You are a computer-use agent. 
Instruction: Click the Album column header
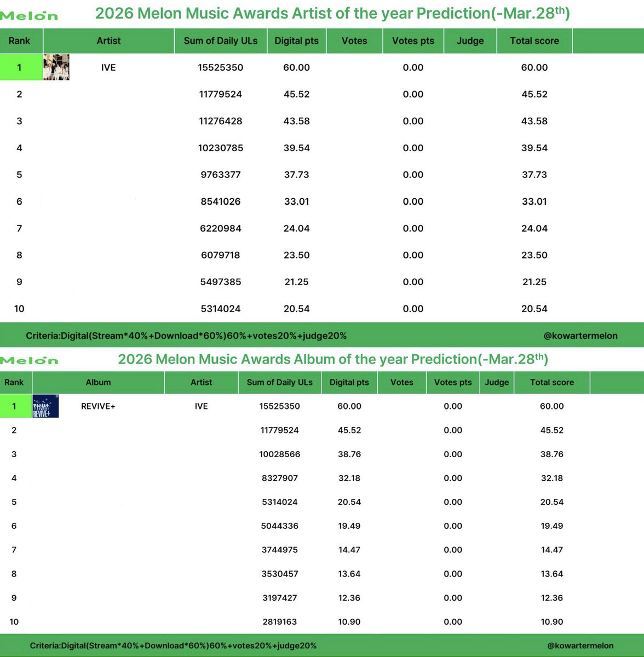coord(98,382)
